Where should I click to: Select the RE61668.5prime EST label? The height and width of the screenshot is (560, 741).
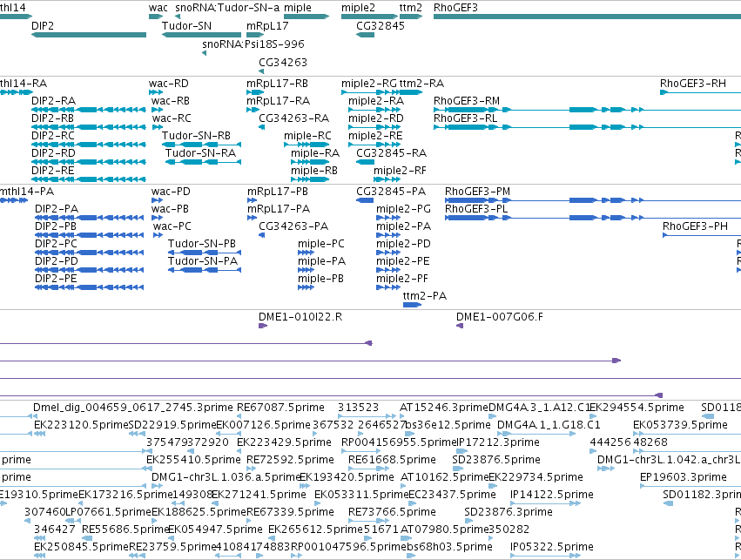click(392, 459)
